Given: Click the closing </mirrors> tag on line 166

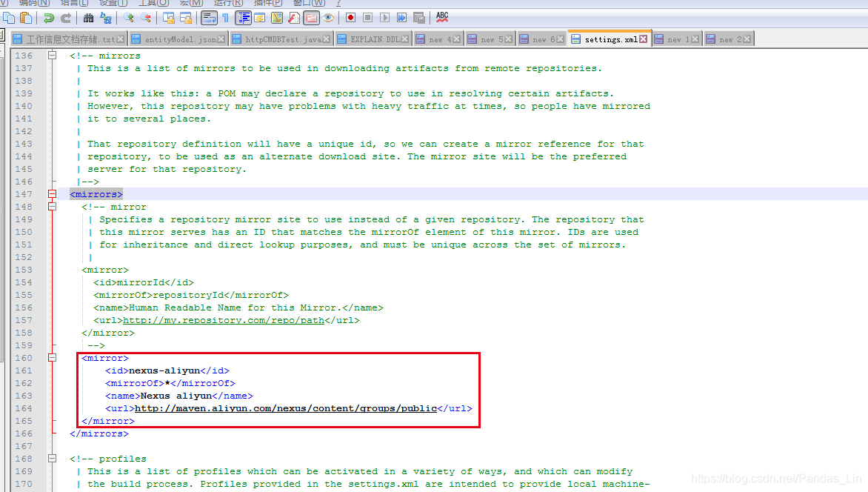Looking at the screenshot, I should [99, 433].
